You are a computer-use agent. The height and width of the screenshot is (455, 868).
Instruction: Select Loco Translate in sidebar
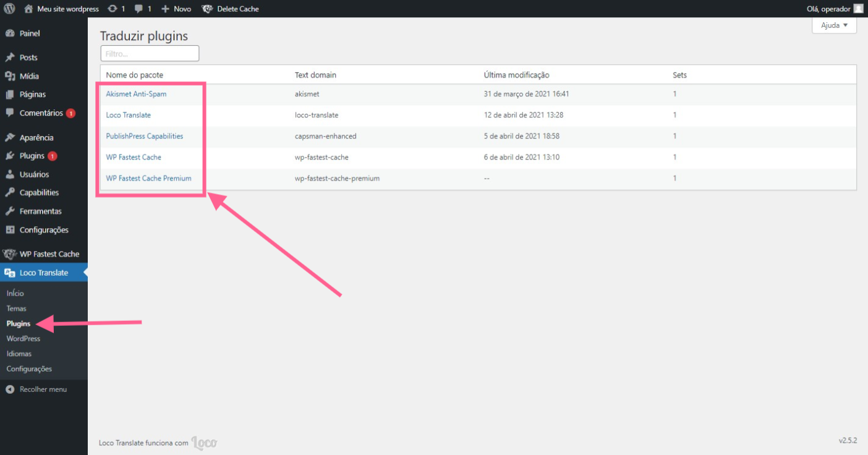44,273
